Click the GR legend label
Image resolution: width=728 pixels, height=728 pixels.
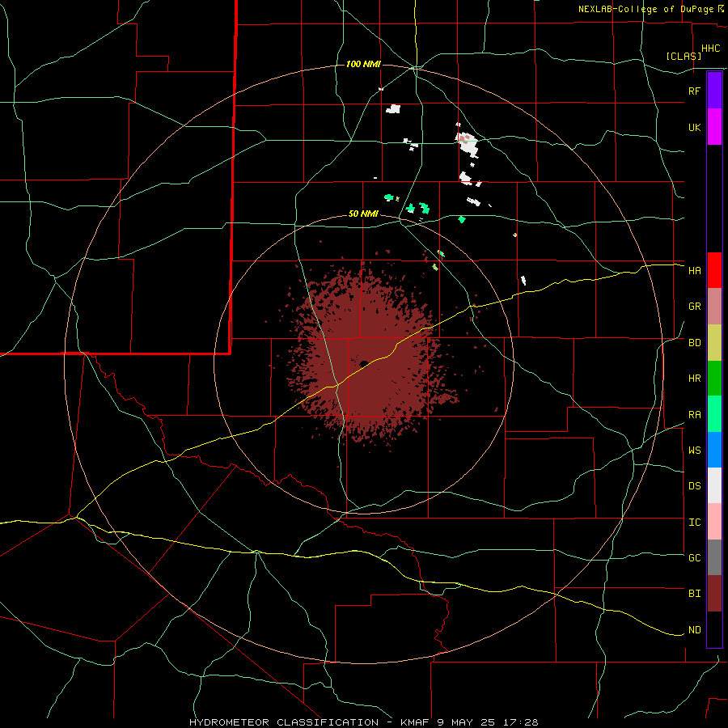(694, 307)
